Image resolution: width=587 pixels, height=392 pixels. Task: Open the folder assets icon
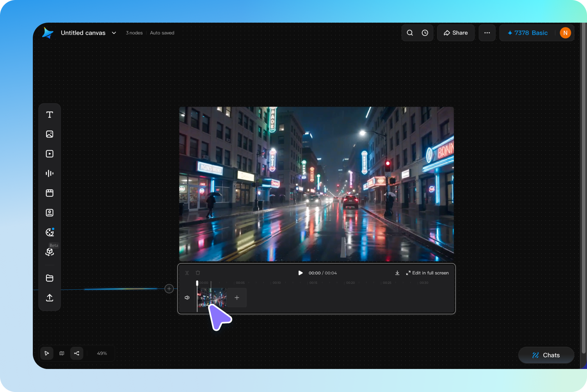(x=50, y=278)
